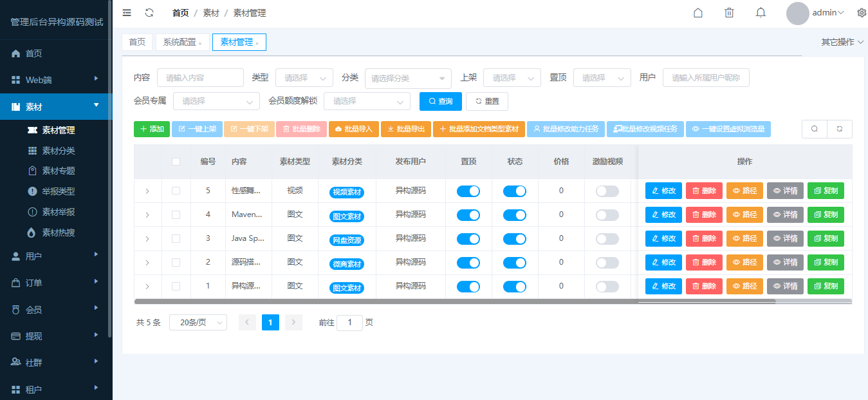Disable 状态 toggle for 编号 1 row

click(x=515, y=286)
